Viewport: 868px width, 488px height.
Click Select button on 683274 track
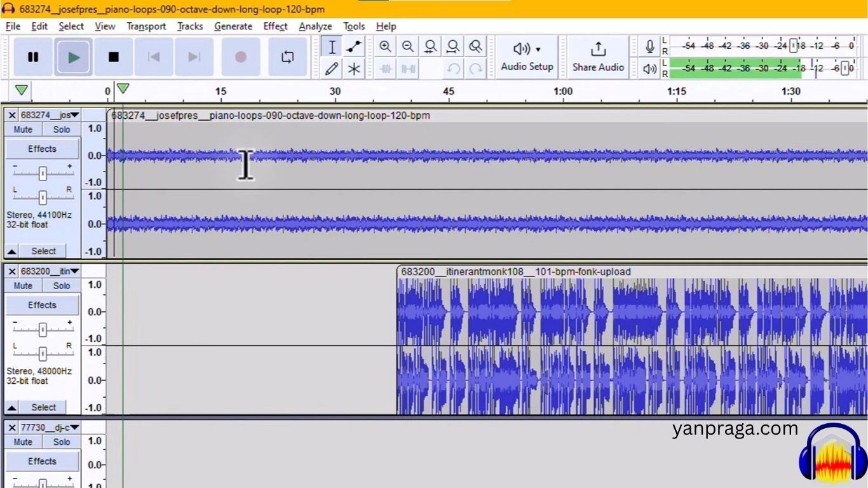[x=44, y=251]
